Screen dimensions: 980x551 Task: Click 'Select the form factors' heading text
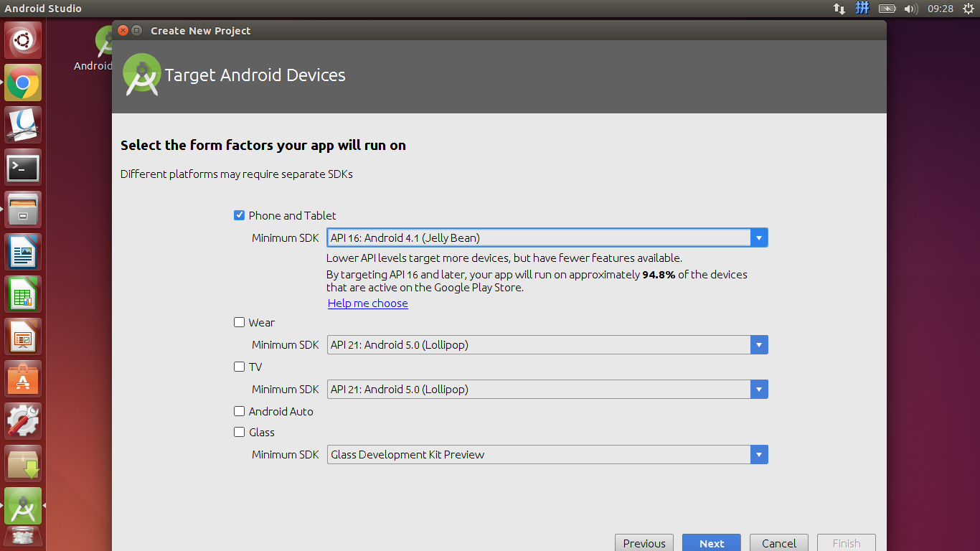pos(263,146)
